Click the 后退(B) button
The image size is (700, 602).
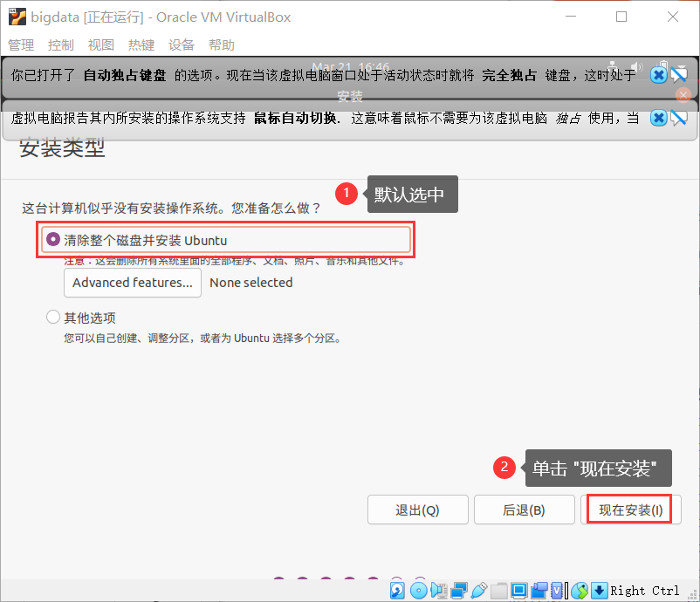[x=524, y=510]
